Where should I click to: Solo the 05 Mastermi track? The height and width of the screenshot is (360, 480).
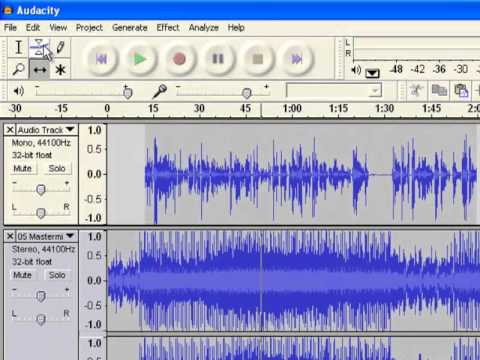pos(57,275)
